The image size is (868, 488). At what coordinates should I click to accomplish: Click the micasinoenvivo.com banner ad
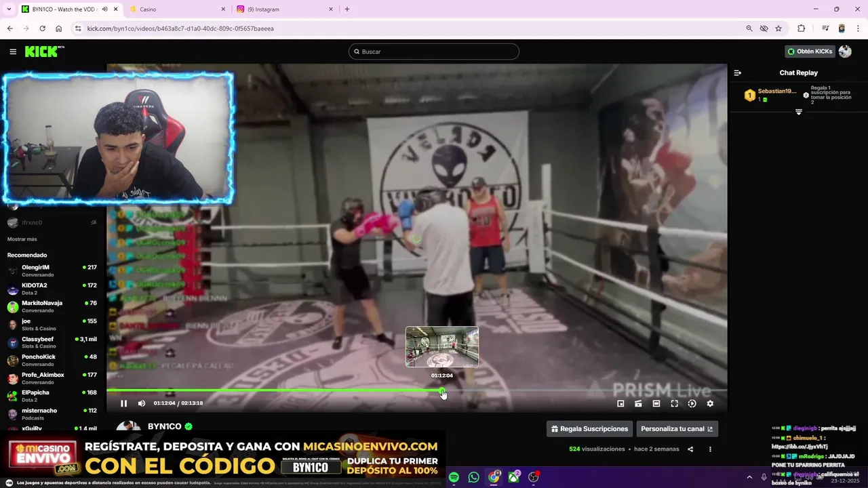click(223, 457)
